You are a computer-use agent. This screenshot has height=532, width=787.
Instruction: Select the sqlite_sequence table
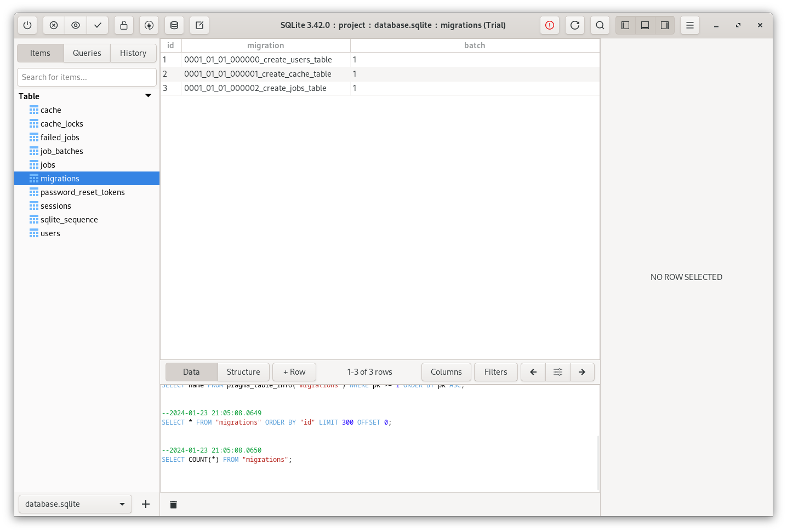click(x=87, y=220)
